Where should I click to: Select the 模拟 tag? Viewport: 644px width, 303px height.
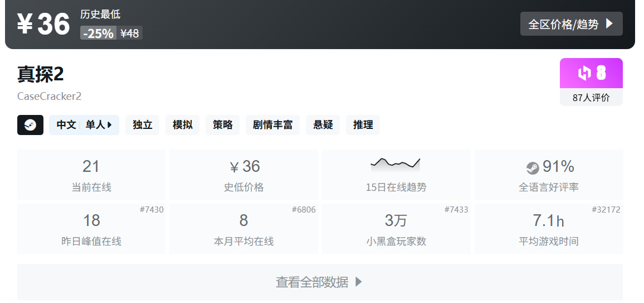(182, 125)
